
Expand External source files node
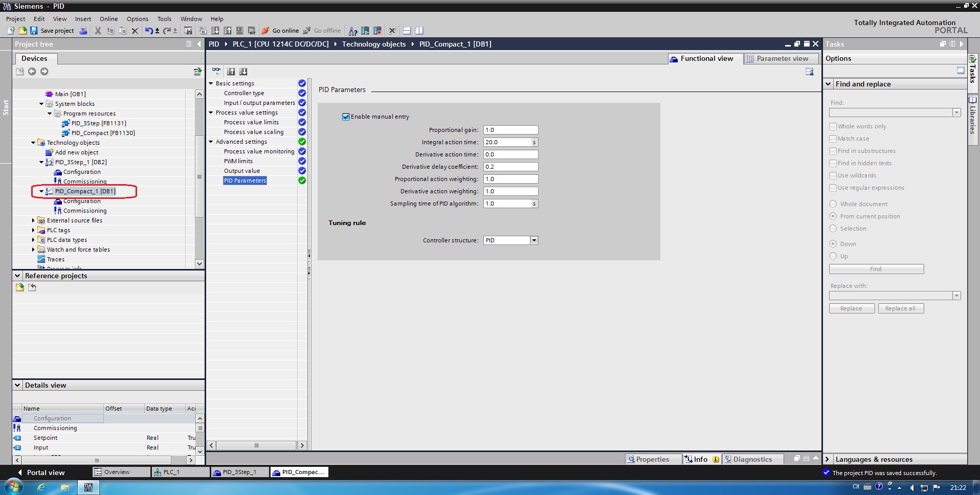(x=33, y=220)
